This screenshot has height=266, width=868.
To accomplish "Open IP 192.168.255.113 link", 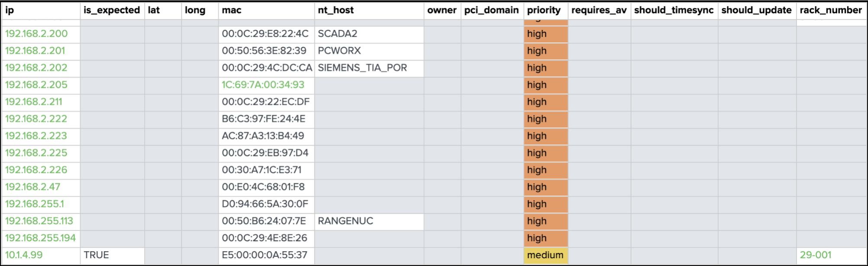I will click(39, 221).
